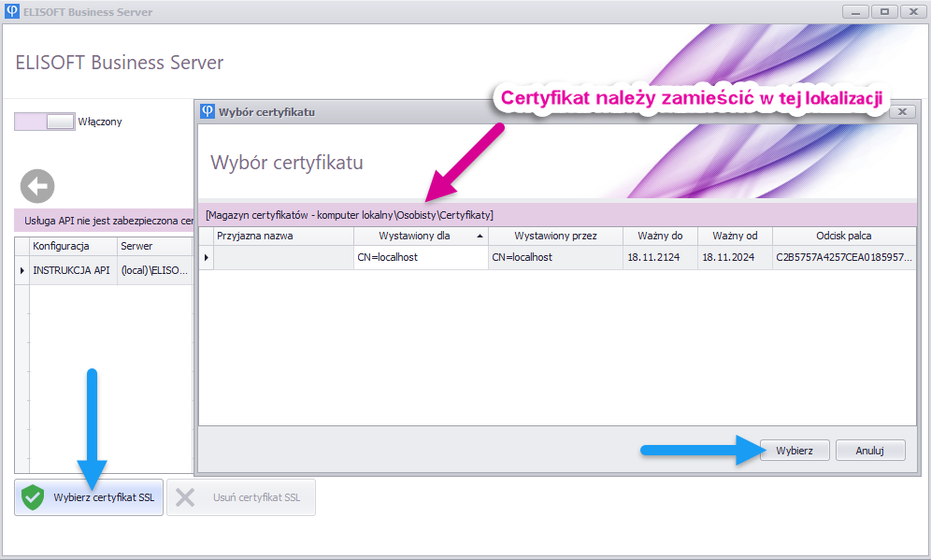
Task: Toggle the Włączony switch
Action: (44, 122)
